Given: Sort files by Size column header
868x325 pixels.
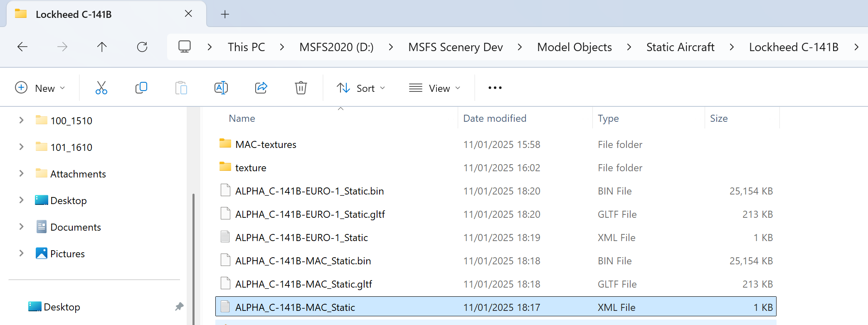Looking at the screenshot, I should point(719,118).
